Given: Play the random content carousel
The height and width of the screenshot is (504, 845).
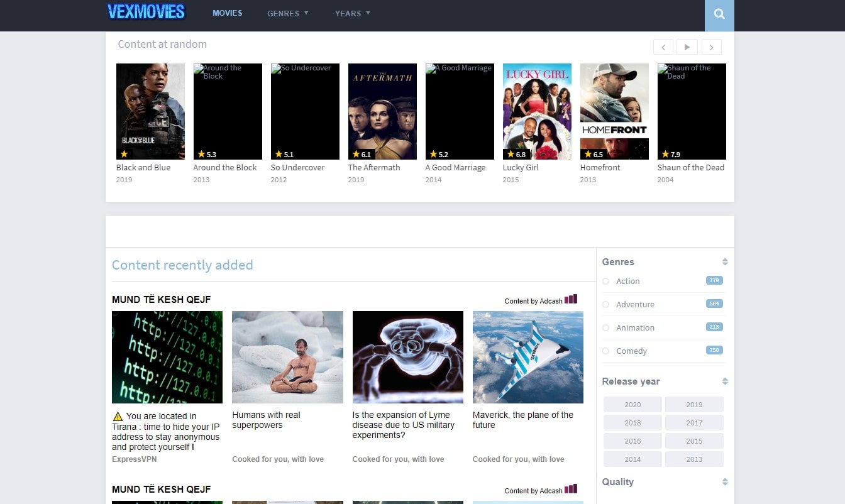Looking at the screenshot, I should 687,47.
